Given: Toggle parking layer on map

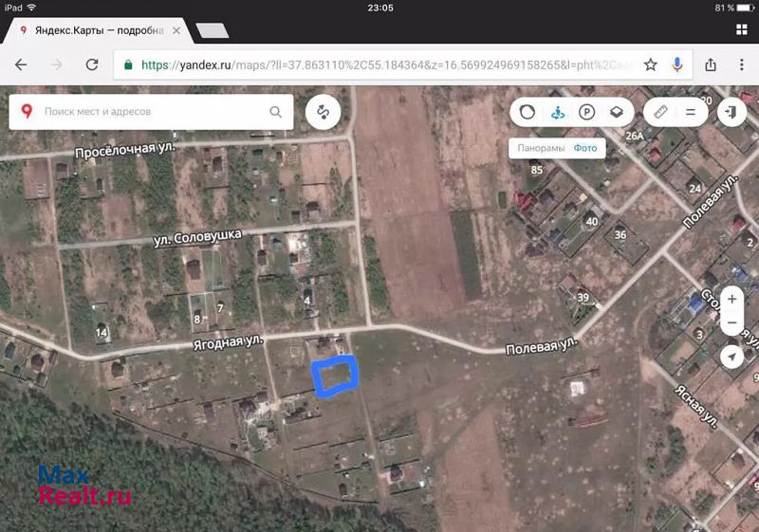Looking at the screenshot, I should click(x=587, y=112).
